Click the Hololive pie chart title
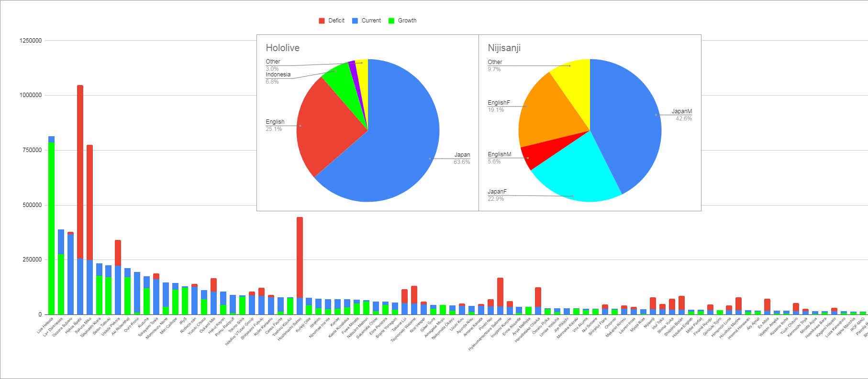The height and width of the screenshot is (379, 868). [283, 48]
